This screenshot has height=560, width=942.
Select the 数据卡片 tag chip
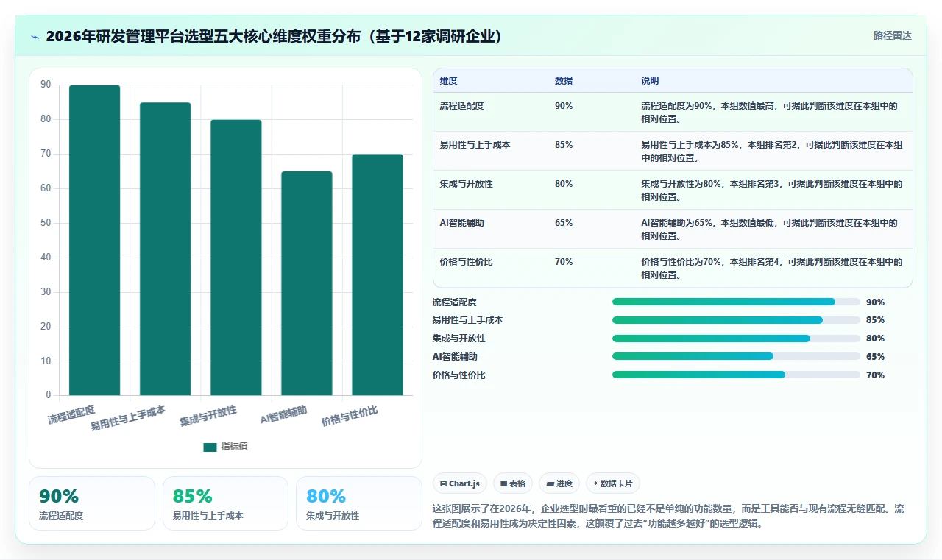click(x=613, y=483)
